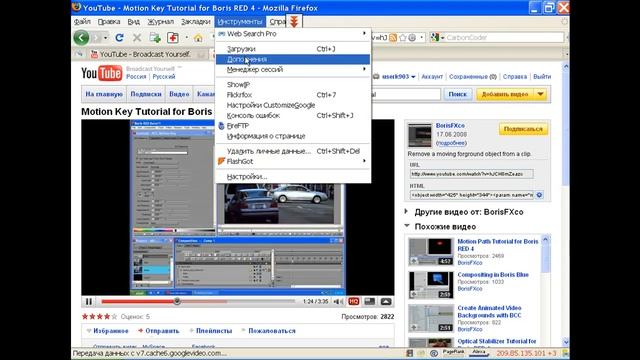
Task: Select Flickrfox menu entry
Action: click(293, 95)
